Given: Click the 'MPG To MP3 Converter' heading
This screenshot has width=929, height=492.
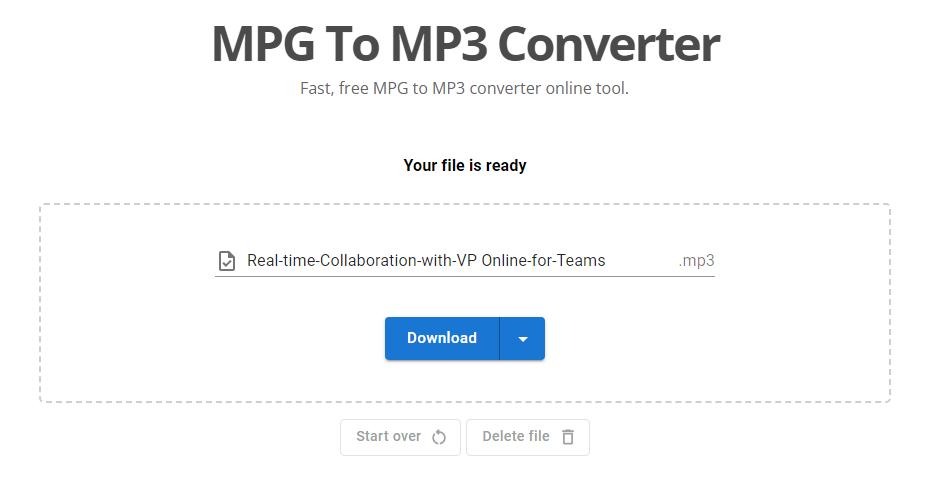Looking at the screenshot, I should [x=465, y=44].
